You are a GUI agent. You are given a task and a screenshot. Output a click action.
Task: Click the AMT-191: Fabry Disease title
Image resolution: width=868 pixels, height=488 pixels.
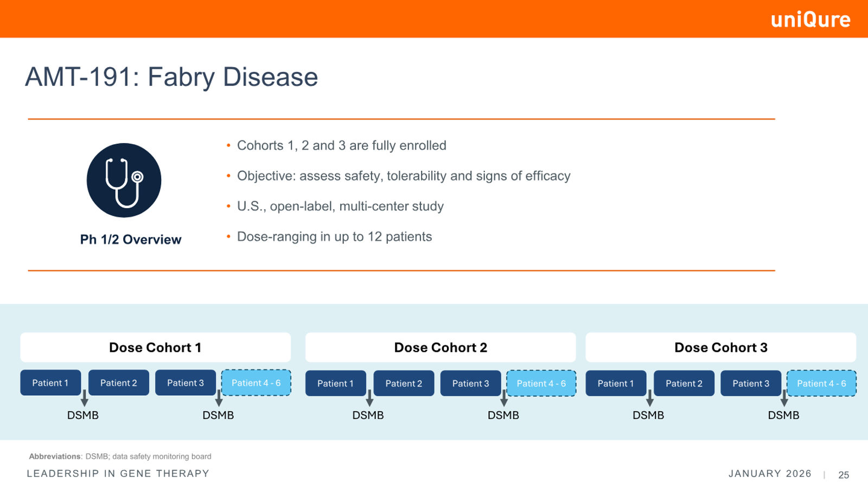coord(171,77)
